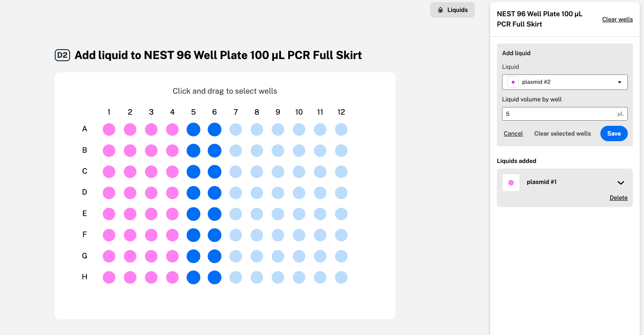Viewport: 644px width, 335px height.
Task: Select pink well G4
Action: [x=172, y=256]
